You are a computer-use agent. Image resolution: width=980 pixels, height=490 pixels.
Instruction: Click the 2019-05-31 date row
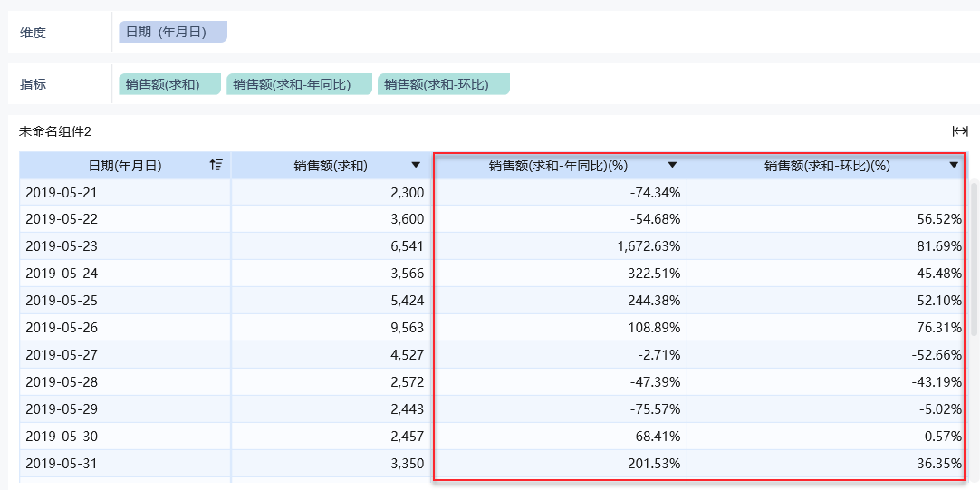(61, 464)
